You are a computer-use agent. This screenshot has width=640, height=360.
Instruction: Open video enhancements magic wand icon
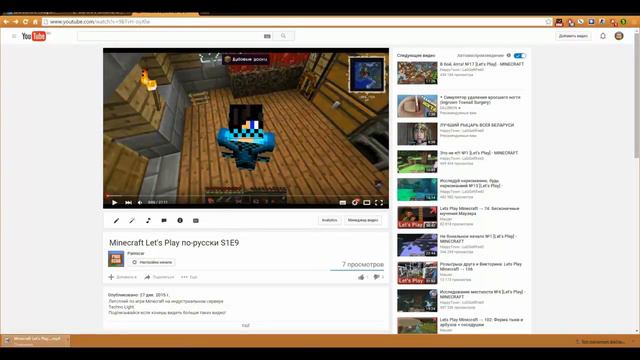click(132, 220)
